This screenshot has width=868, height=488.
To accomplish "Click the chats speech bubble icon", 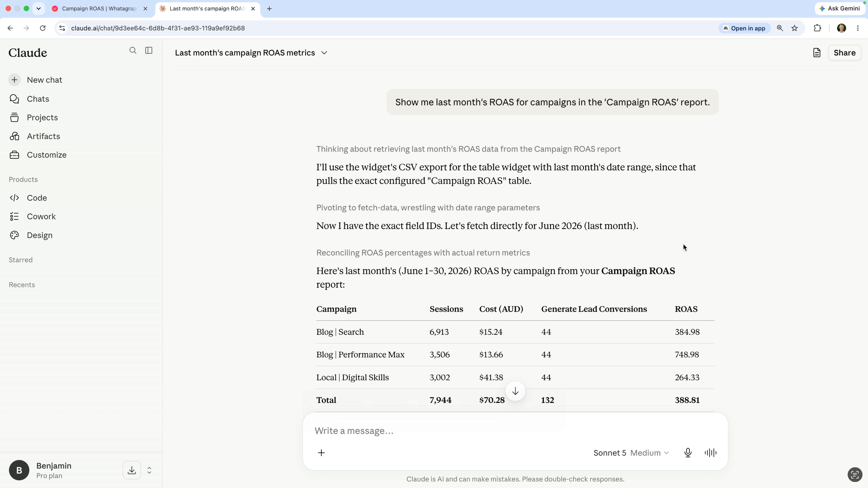I will [x=14, y=99].
